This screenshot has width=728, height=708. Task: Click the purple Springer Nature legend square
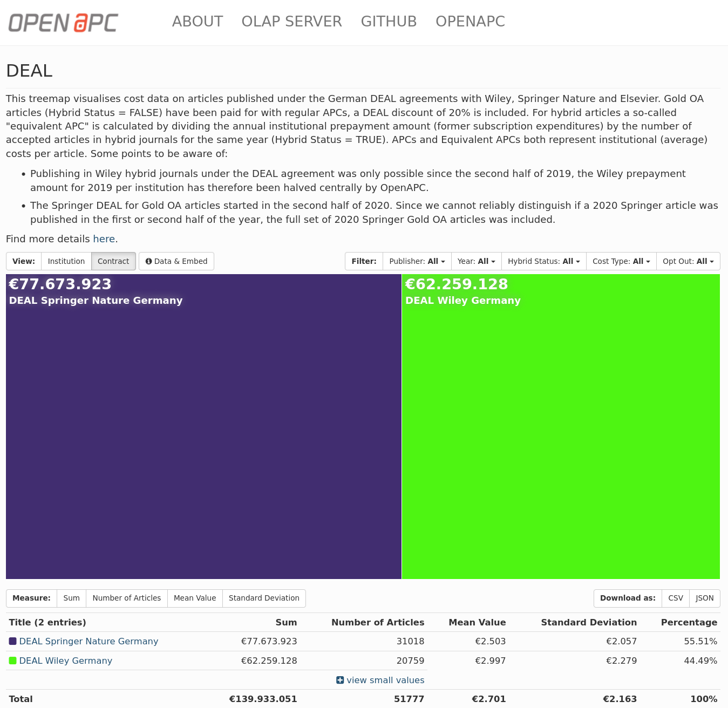tap(13, 641)
